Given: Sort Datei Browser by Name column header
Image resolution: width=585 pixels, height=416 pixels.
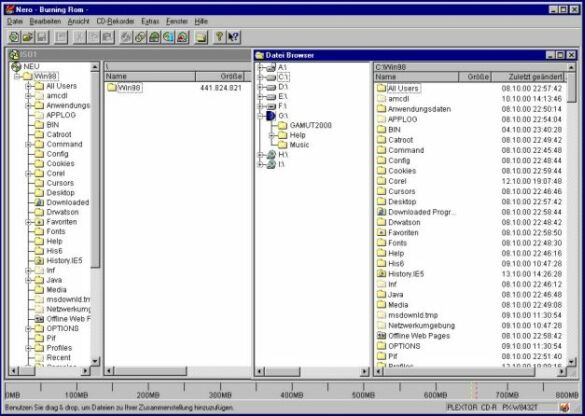Looking at the screenshot, I should pyautogui.click(x=416, y=77).
